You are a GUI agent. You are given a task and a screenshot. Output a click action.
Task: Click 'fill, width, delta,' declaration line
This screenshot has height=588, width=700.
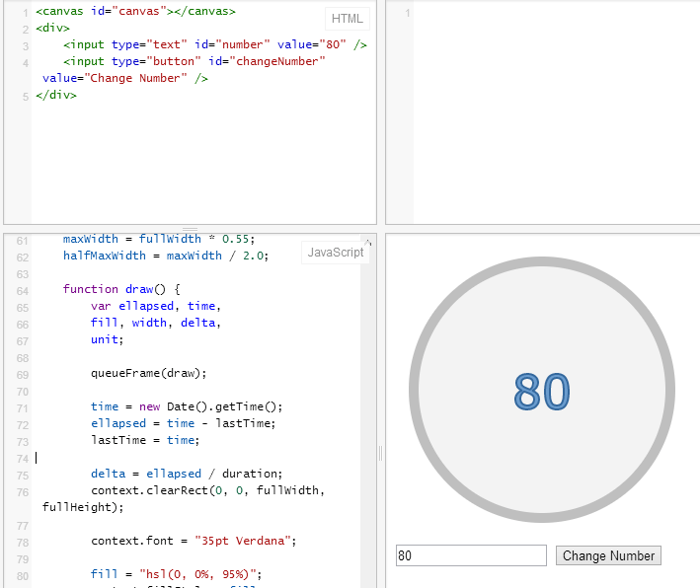coord(156,323)
